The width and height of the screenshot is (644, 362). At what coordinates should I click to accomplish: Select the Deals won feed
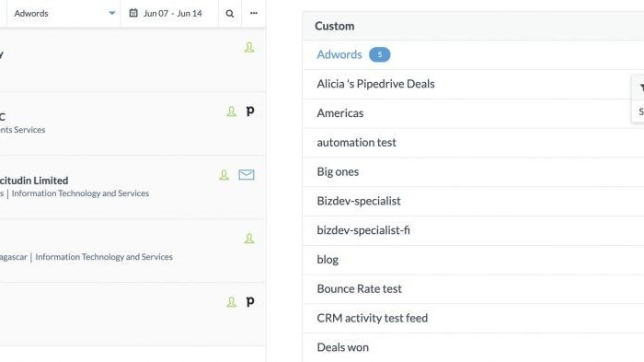point(473,347)
